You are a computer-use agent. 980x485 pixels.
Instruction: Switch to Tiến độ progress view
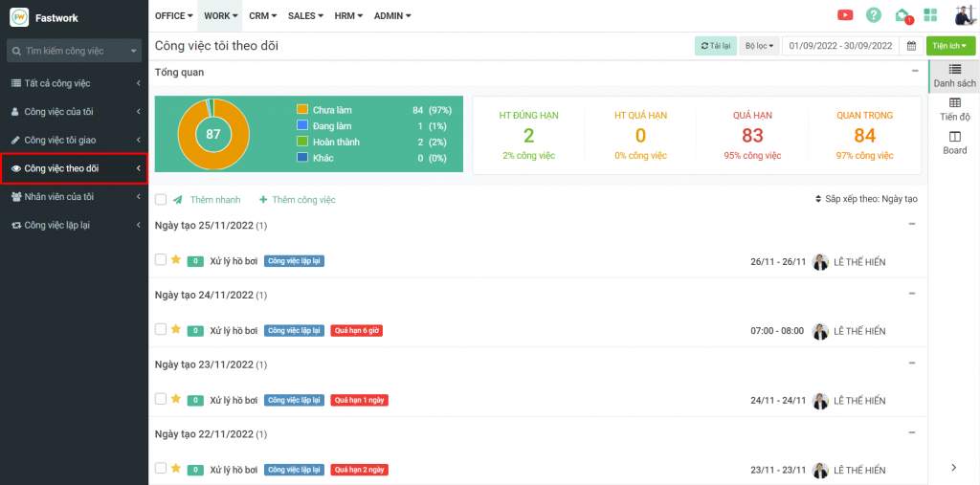coord(954,109)
